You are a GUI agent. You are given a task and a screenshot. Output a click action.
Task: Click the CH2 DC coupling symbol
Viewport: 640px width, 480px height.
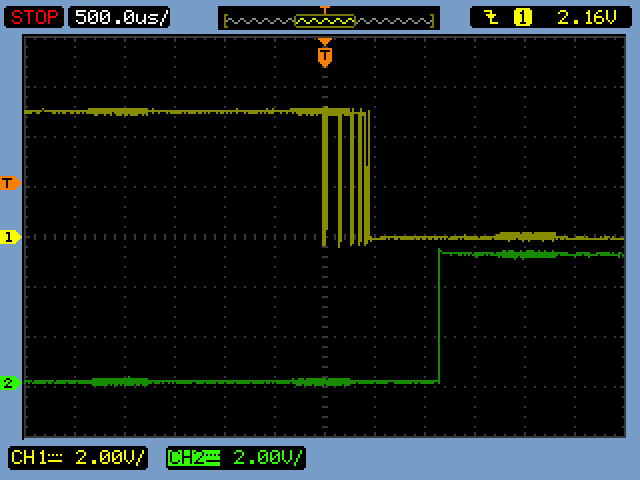pos(210,458)
